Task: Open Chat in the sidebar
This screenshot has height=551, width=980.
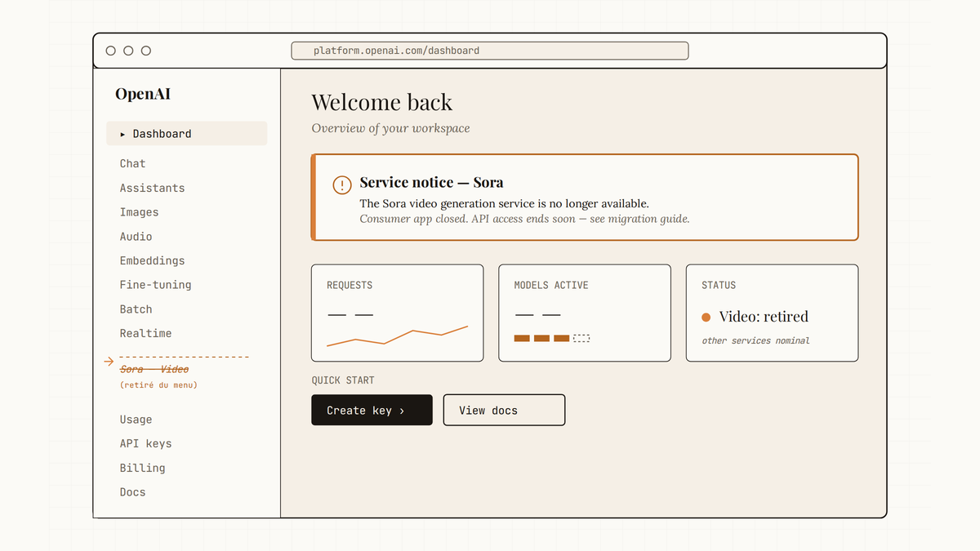Action: [132, 164]
